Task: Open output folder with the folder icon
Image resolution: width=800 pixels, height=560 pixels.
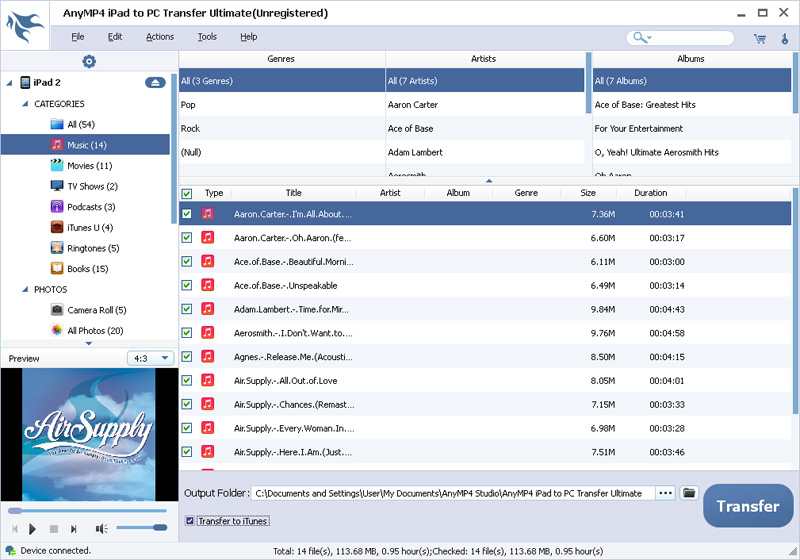Action: (689, 493)
